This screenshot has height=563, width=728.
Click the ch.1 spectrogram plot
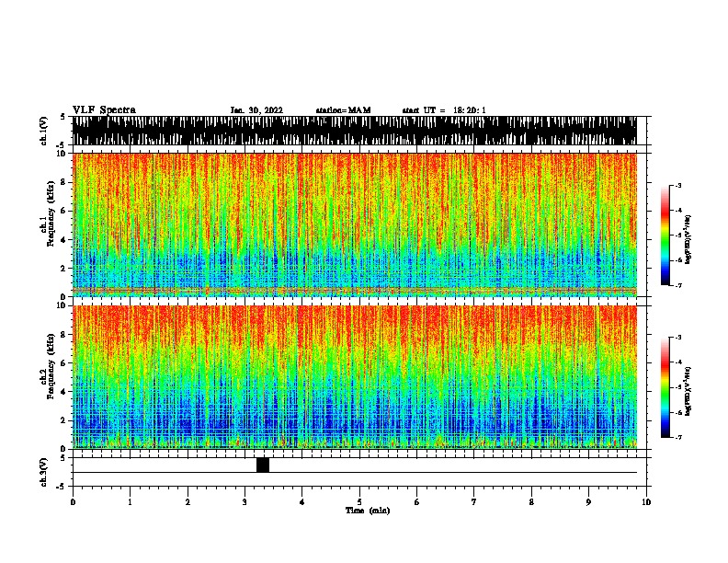tap(355, 224)
